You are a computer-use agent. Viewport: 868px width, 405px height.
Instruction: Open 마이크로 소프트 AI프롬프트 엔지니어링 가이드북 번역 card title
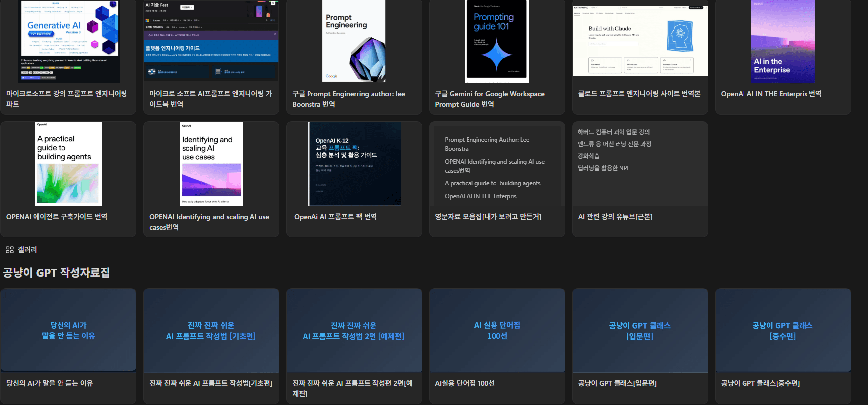click(210, 99)
